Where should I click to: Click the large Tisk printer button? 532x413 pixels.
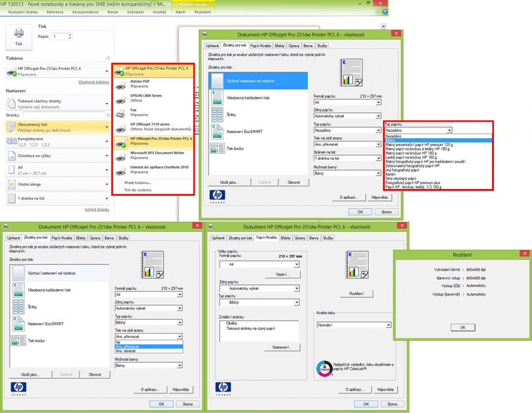[19, 37]
